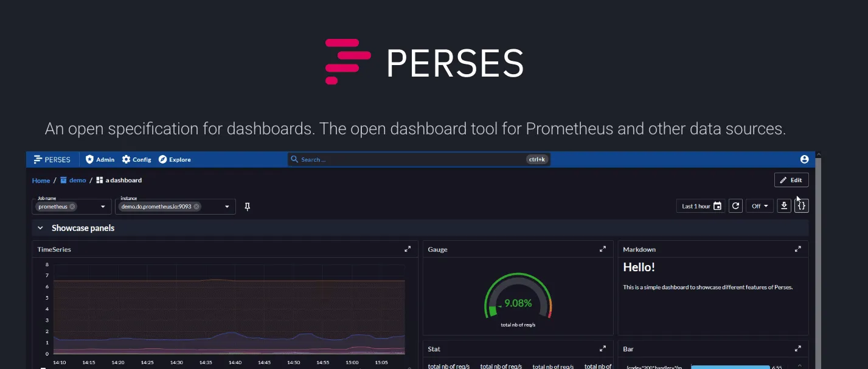The width and height of the screenshot is (868, 369).
Task: Expand the Markdown panel to full view
Action: [x=797, y=249]
